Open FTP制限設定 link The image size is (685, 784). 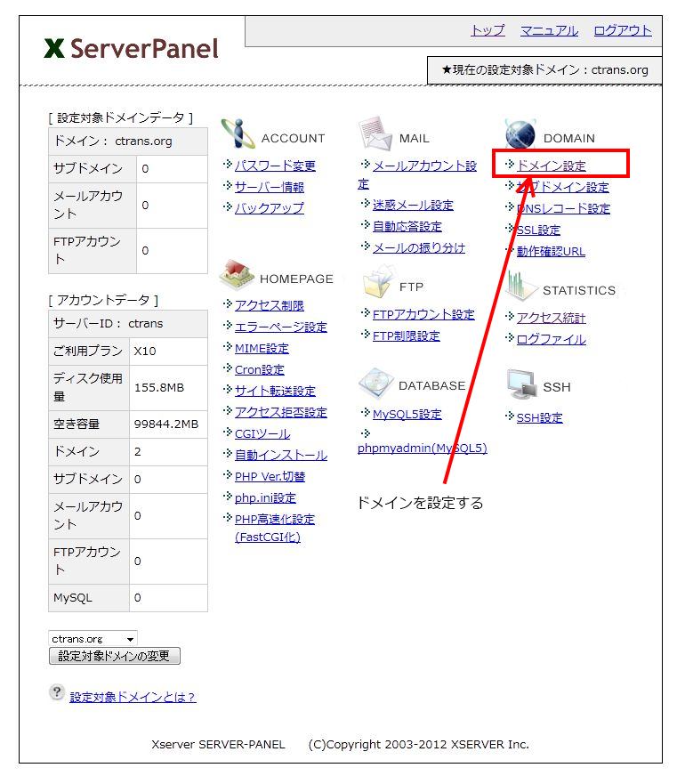pyautogui.click(x=407, y=336)
